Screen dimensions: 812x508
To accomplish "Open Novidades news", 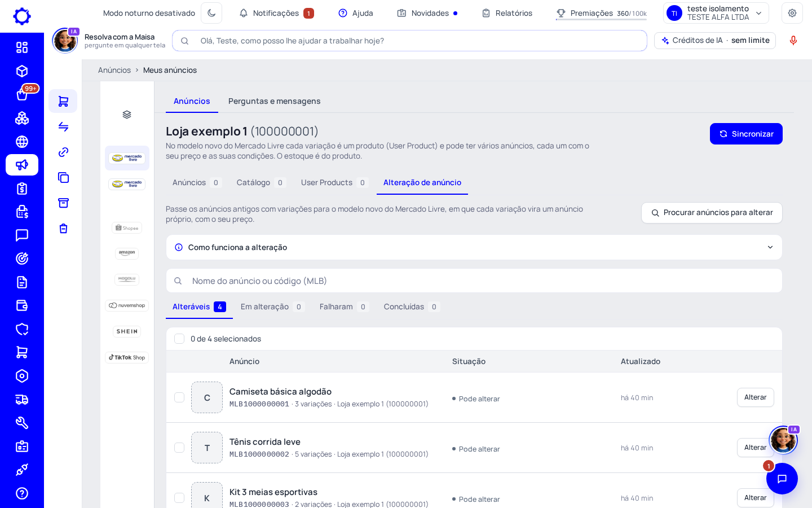I will pos(427,13).
